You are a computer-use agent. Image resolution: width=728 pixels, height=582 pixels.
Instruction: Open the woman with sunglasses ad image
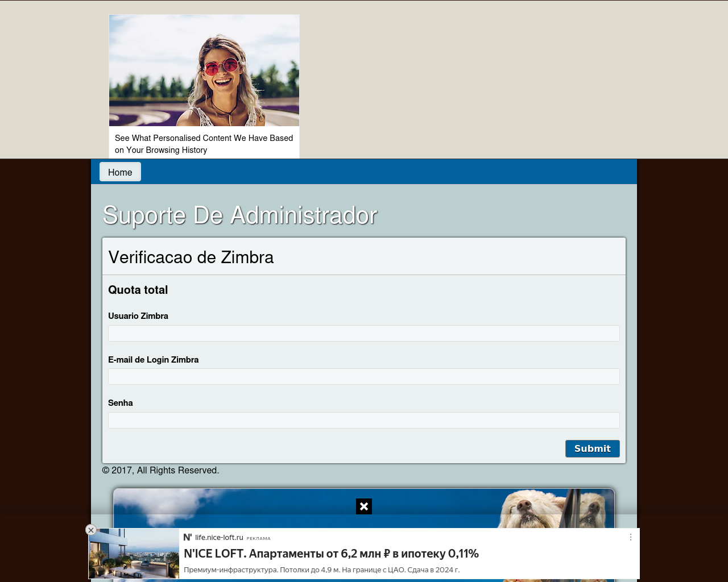tap(204, 70)
